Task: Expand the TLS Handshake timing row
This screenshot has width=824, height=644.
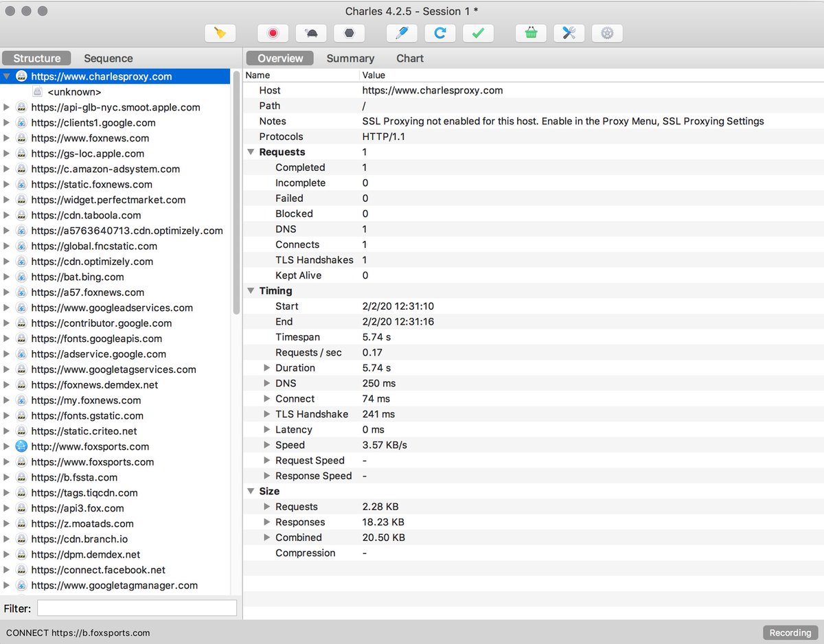Action: coord(268,414)
